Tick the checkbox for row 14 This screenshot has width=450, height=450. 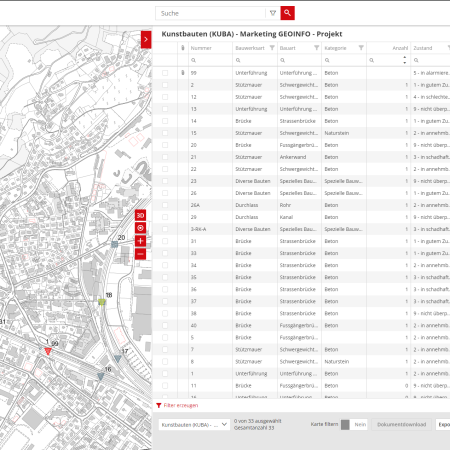coord(165,121)
